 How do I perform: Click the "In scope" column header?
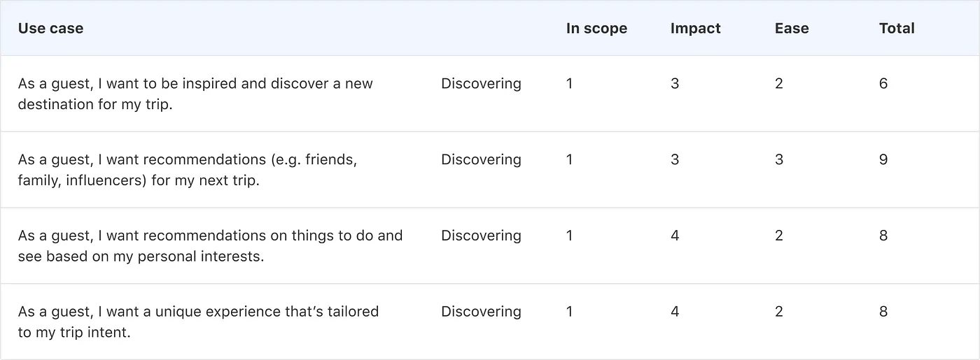[596, 29]
